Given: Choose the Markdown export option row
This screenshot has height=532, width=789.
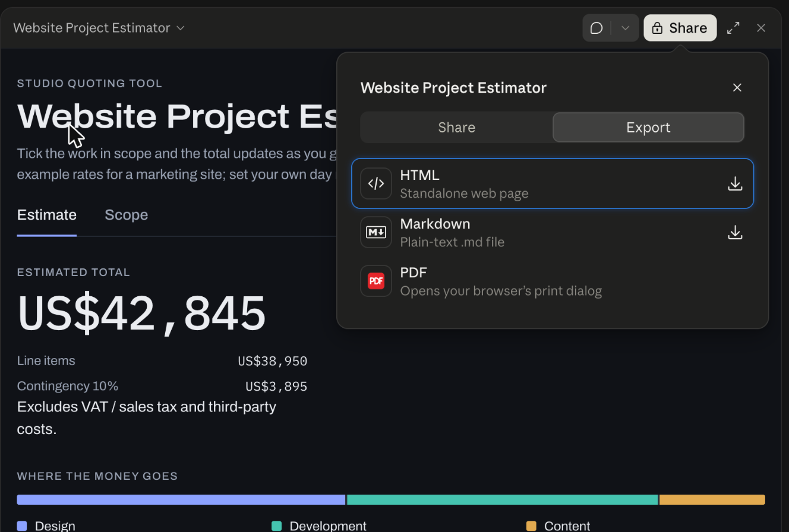Looking at the screenshot, I should (553, 232).
